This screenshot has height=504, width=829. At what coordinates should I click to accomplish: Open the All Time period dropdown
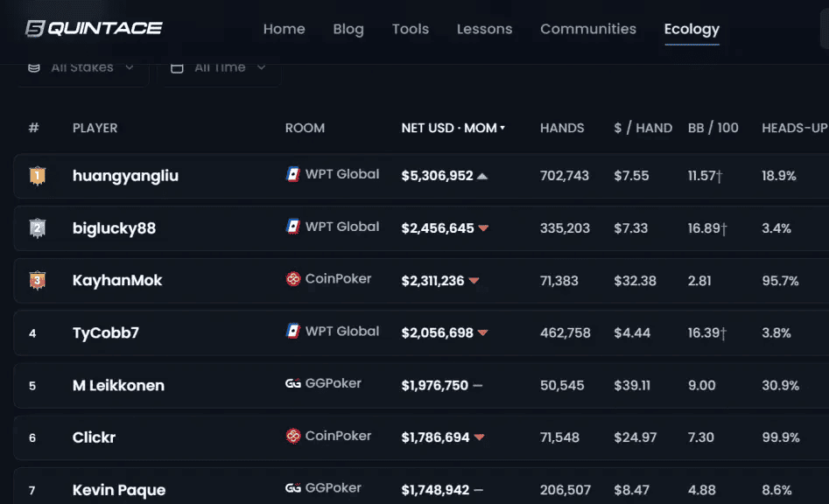[220, 67]
